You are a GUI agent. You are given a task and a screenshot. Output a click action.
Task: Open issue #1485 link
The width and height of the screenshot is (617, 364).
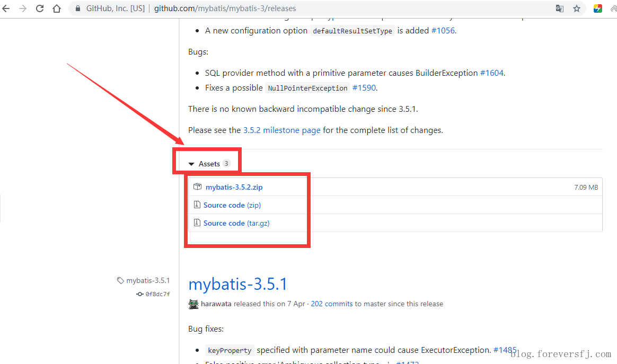tap(505, 350)
